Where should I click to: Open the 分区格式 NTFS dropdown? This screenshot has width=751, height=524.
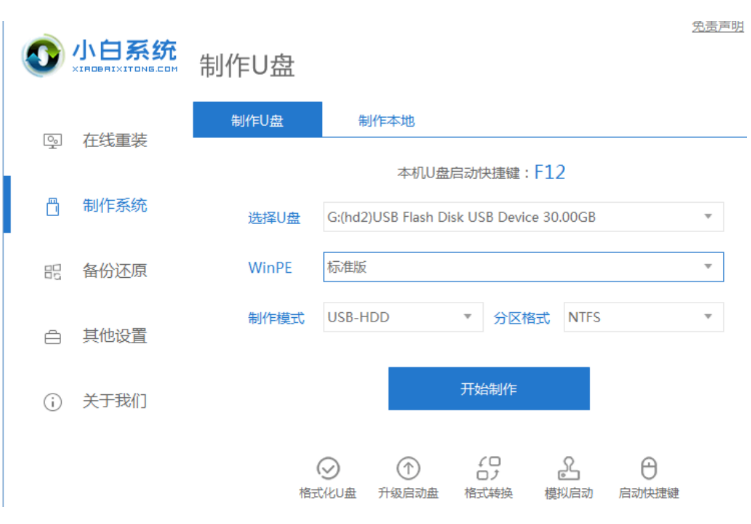(644, 317)
